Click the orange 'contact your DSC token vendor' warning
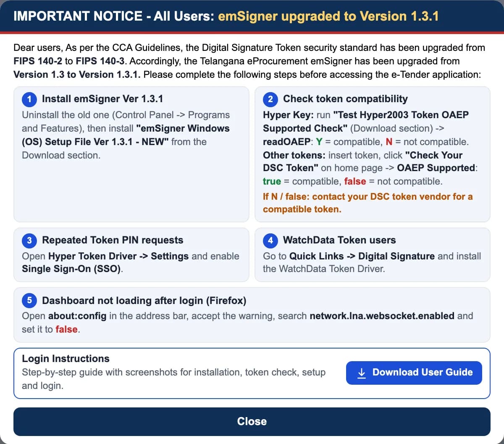 coord(367,203)
